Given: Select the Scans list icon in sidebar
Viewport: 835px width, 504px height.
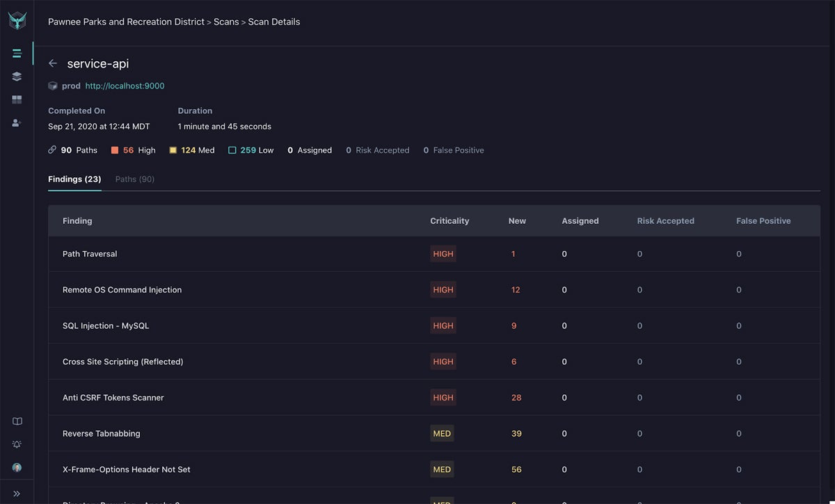Looking at the screenshot, I should pyautogui.click(x=16, y=52).
